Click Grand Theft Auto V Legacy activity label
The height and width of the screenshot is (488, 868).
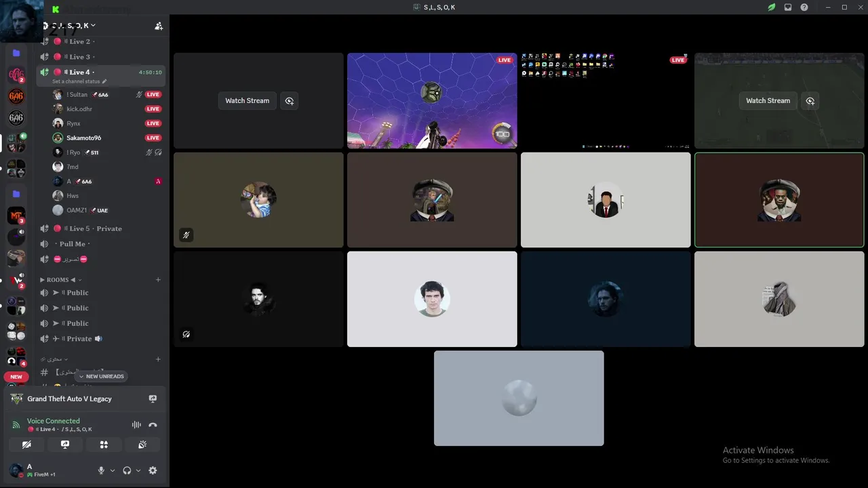[x=69, y=399]
